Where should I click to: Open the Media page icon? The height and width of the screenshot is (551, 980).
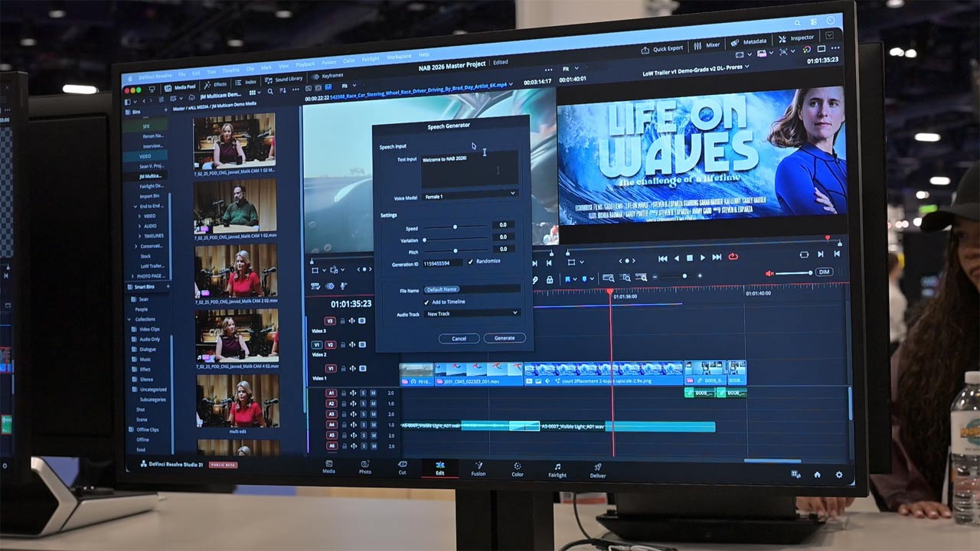click(328, 464)
